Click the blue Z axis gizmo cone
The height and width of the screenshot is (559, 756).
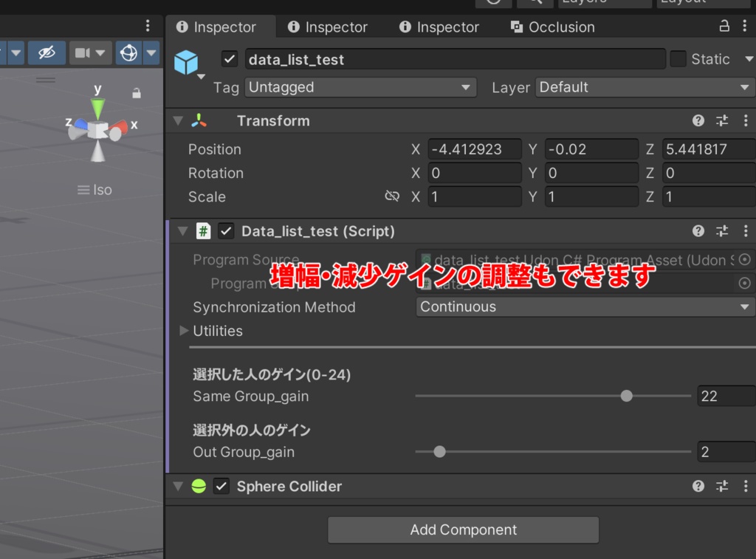pos(80,125)
